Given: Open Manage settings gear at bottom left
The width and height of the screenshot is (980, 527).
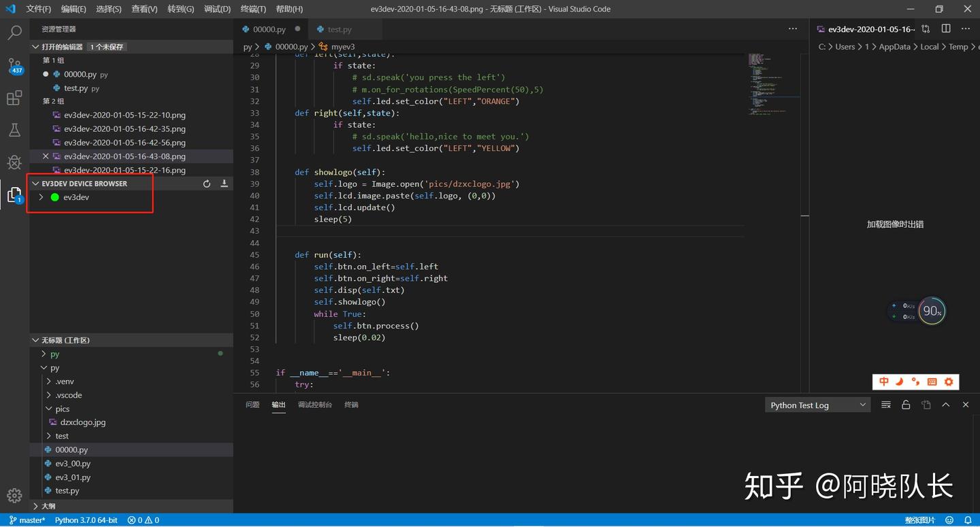Looking at the screenshot, I should (14, 495).
